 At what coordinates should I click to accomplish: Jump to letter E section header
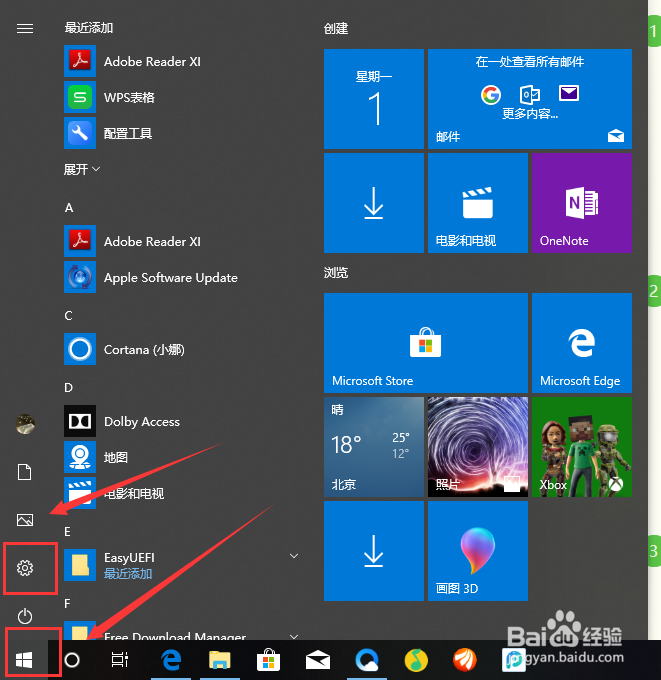pyautogui.click(x=68, y=532)
